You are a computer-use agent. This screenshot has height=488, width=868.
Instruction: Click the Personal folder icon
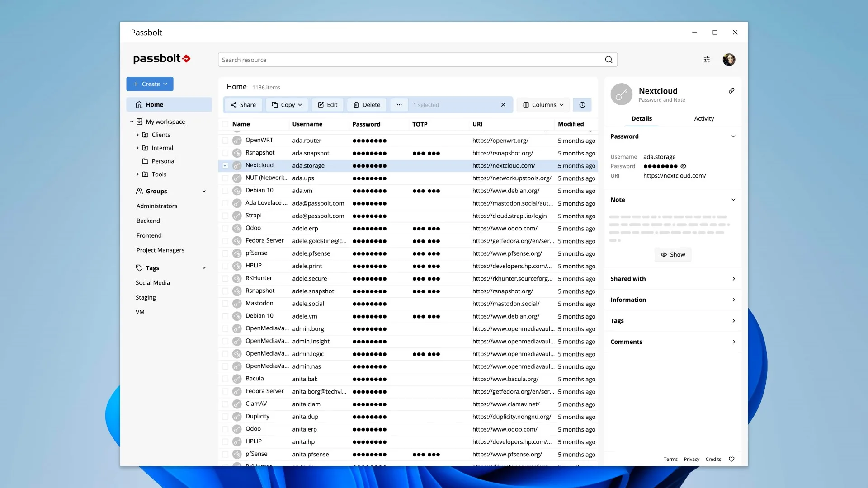[x=145, y=161]
